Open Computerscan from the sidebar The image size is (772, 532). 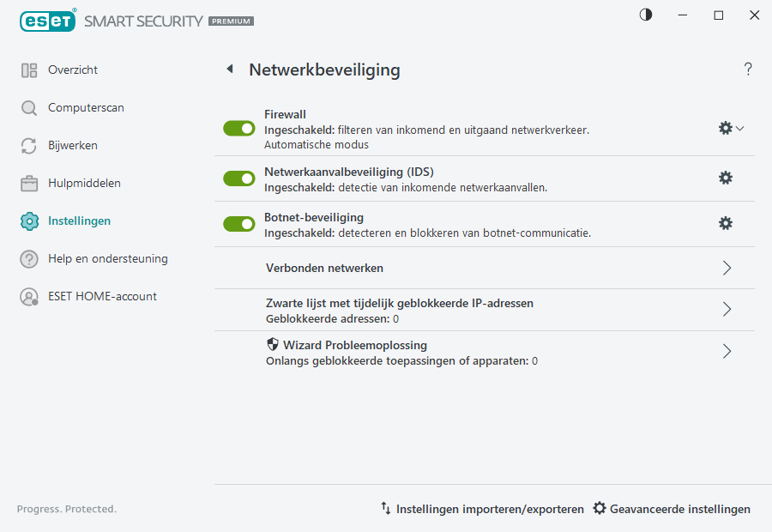[28, 107]
